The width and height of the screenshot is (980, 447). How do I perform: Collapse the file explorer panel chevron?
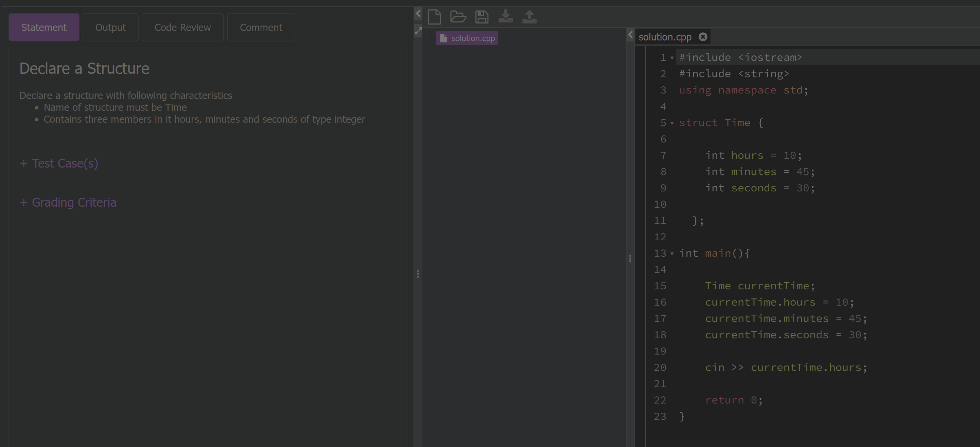click(418, 14)
